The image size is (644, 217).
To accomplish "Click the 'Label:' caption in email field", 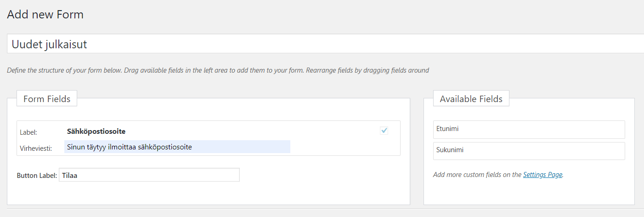I will 28,132.
